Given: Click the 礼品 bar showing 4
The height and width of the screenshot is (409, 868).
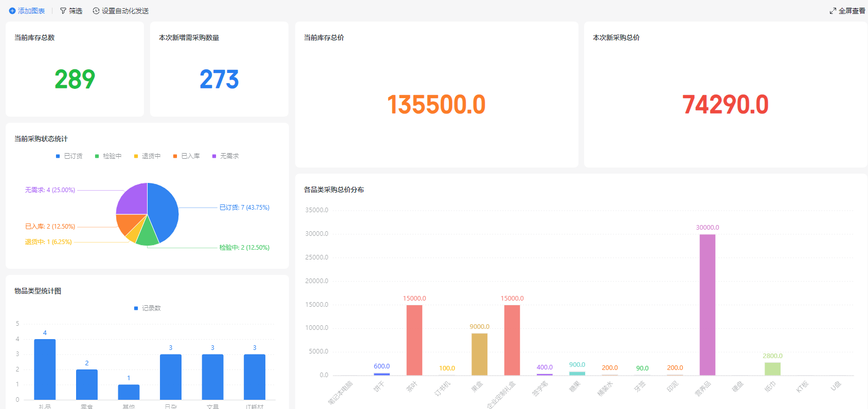Looking at the screenshot, I should pos(45,369).
